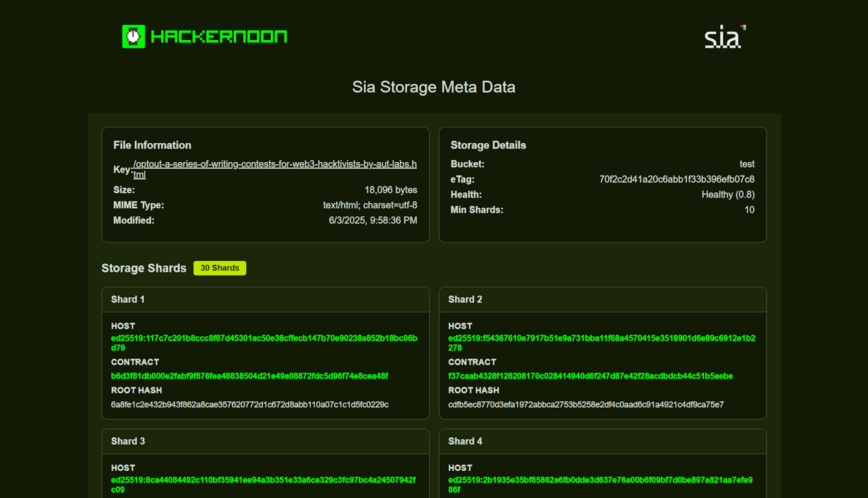Select the MIME type text/html; charset=utf-8
Viewport: 868px width, 498px height.
point(370,205)
